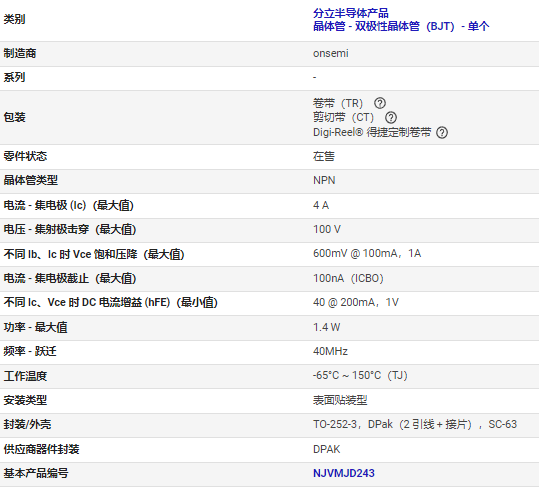Click the 在售 part status value
Viewport: 539px width, 487px height.
pyautogui.click(x=323, y=156)
